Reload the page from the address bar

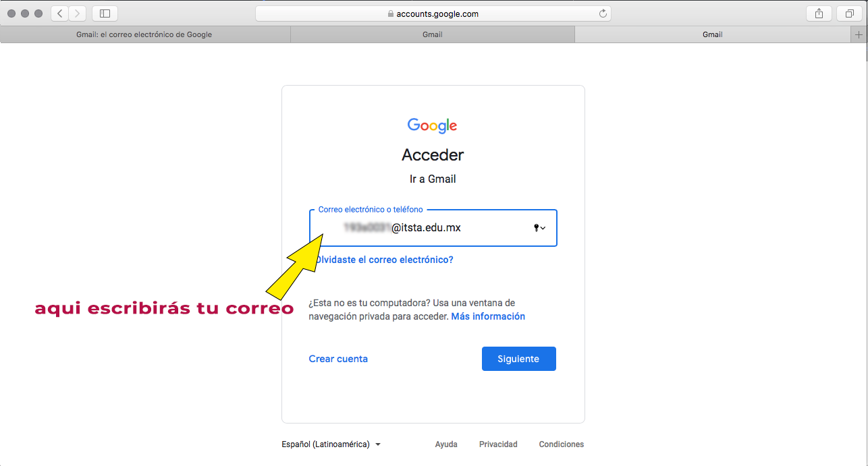click(x=603, y=13)
